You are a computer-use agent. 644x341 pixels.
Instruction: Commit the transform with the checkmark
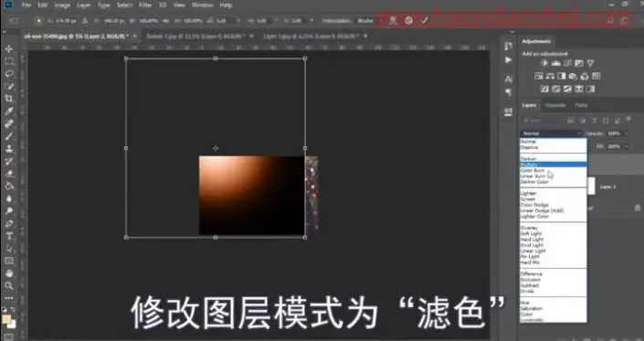pos(425,20)
